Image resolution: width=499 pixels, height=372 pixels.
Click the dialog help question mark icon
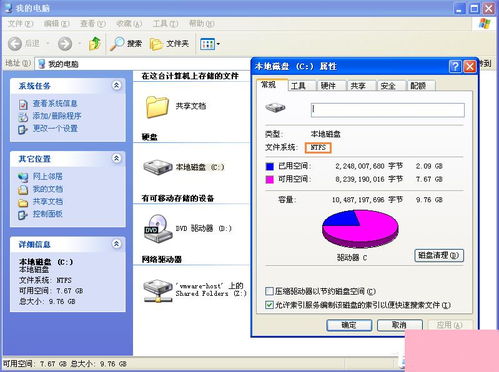point(455,66)
